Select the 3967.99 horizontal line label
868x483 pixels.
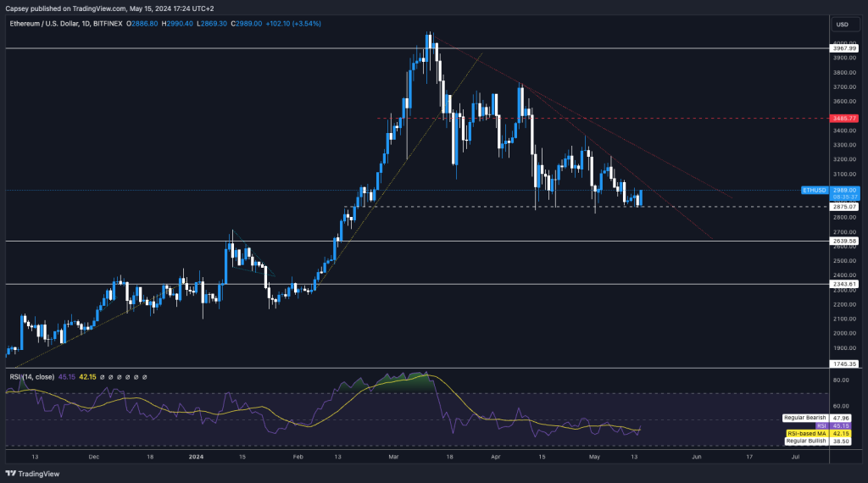[x=845, y=49]
